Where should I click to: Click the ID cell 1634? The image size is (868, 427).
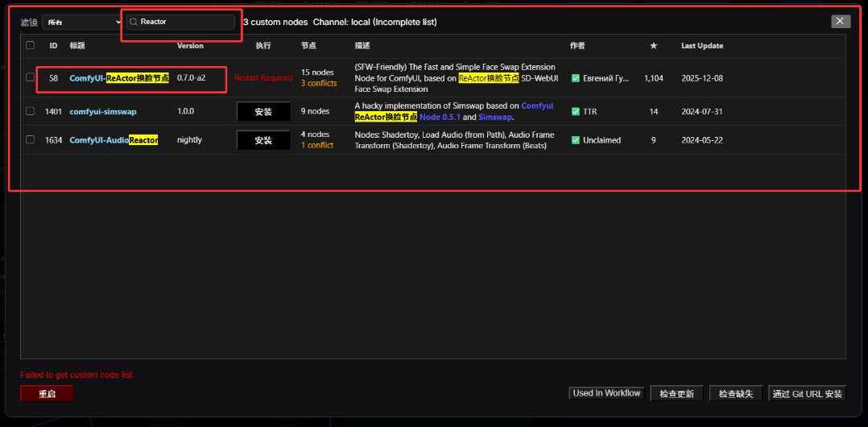[53, 140]
